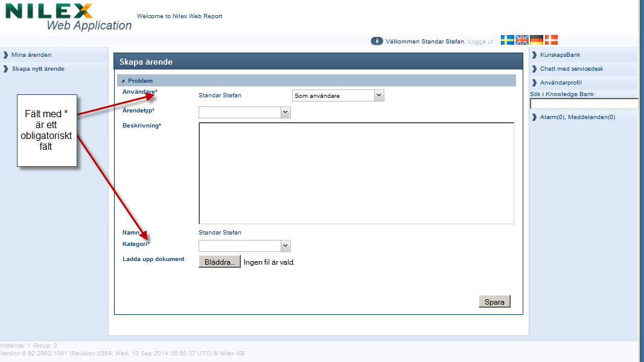
Task: Switch language with the Danish flag
Action: (551, 40)
